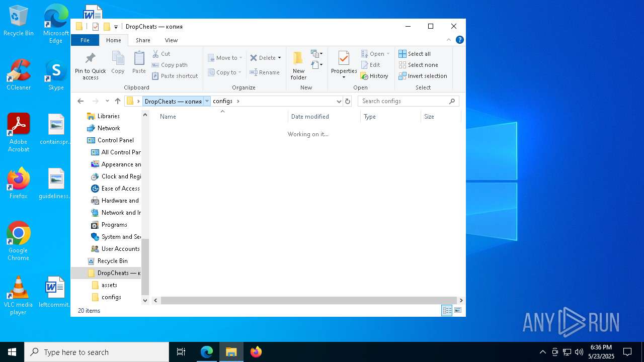Sort by the Size column
Viewport: 644px width, 362px height.
[441, 117]
